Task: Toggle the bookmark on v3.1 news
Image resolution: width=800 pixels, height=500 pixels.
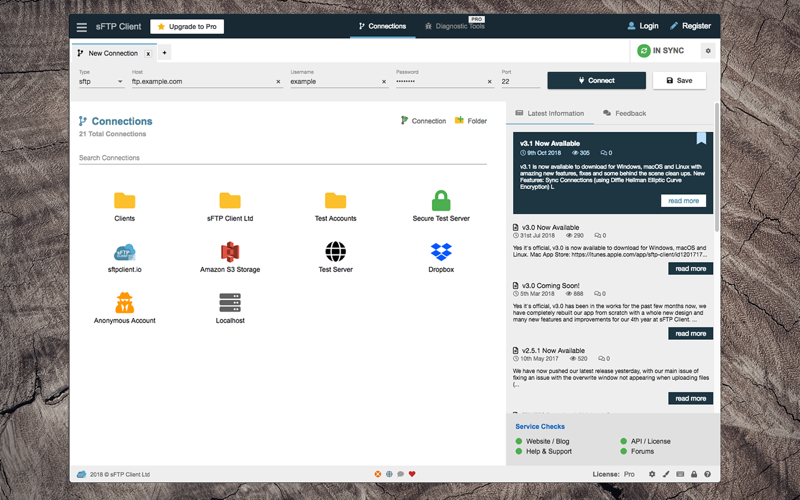Action: point(701,138)
